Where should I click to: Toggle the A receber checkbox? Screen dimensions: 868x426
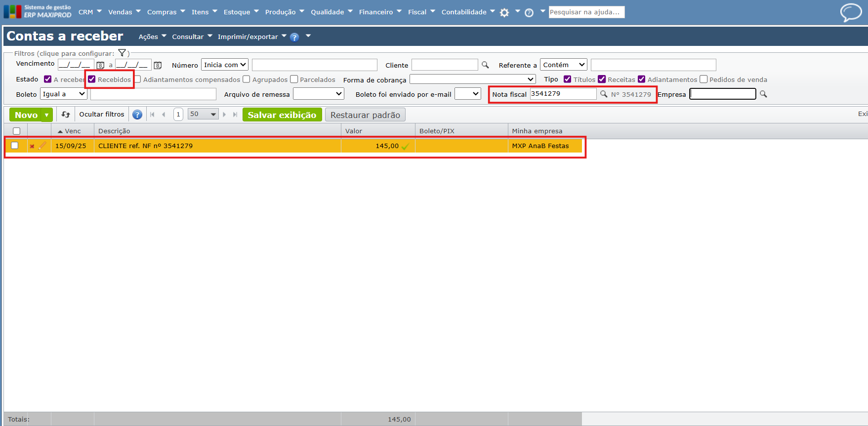click(47, 79)
